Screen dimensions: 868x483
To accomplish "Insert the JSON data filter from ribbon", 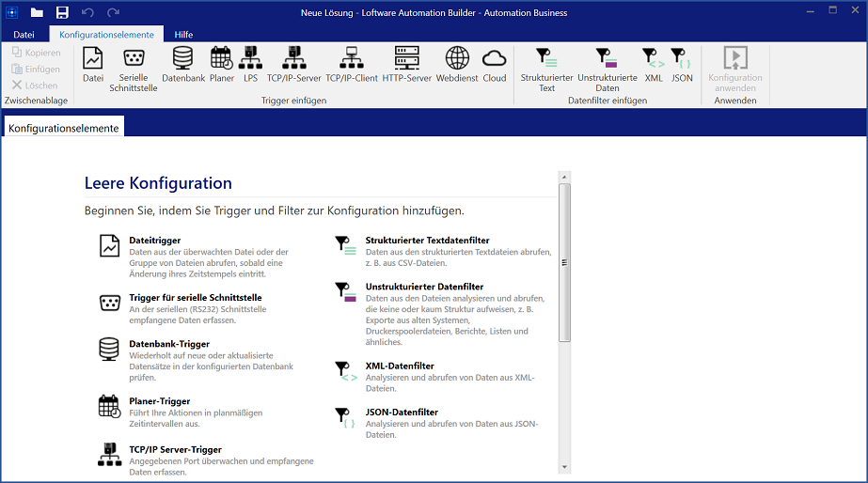I will pos(682,65).
